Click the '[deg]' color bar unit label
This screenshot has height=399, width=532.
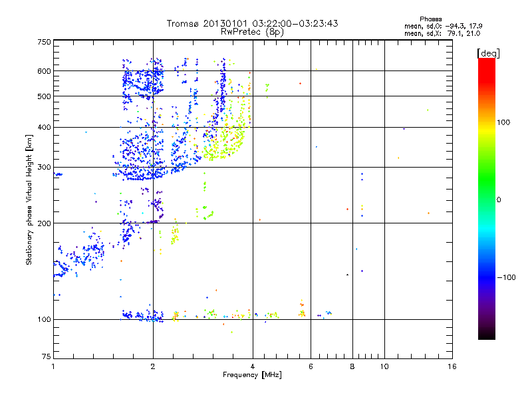488,53
